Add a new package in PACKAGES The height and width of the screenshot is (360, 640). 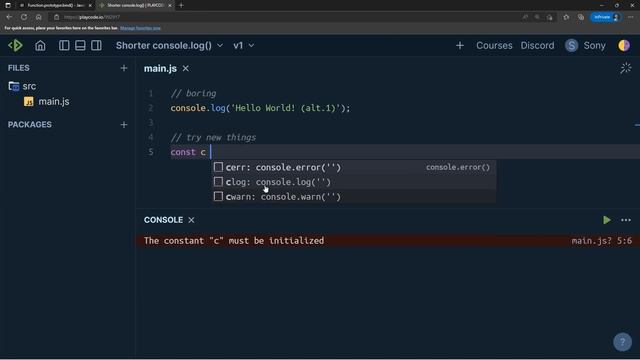124,124
